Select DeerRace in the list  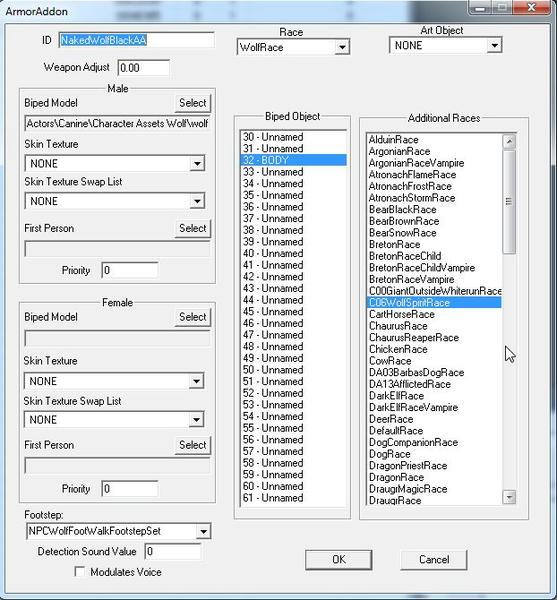click(434, 419)
